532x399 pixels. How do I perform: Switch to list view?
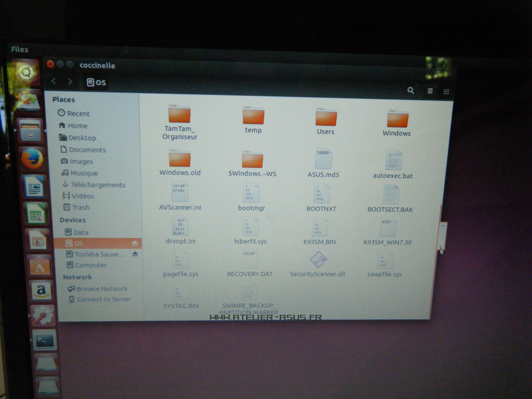[x=430, y=91]
